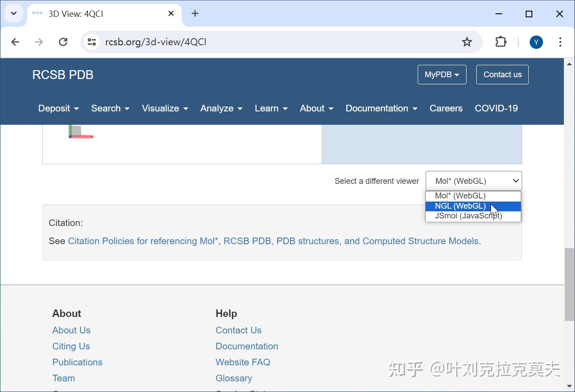Open the MyPDB dropdown
Screen dimensions: 575x392
(x=442, y=74)
